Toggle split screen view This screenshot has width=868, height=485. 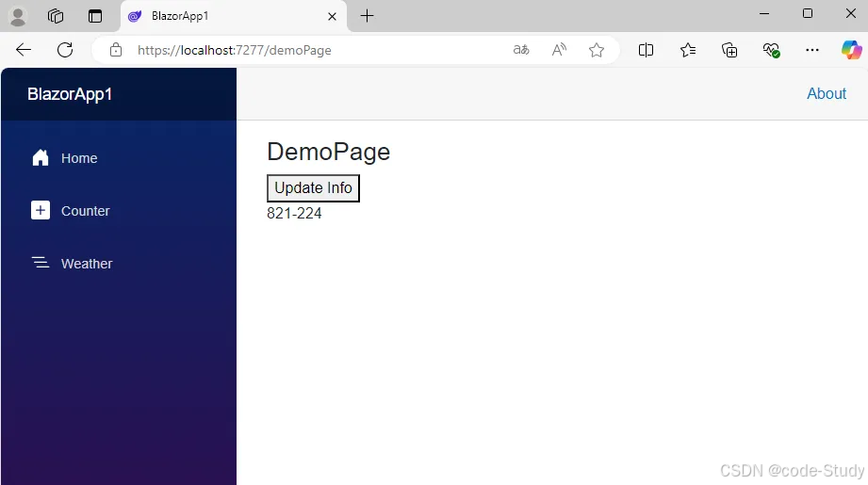[646, 50]
